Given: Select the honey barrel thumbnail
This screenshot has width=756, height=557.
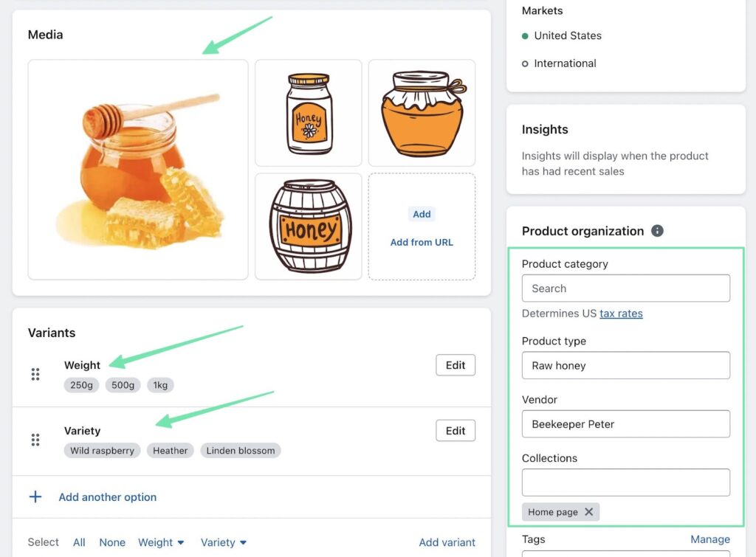Looking at the screenshot, I should [308, 226].
